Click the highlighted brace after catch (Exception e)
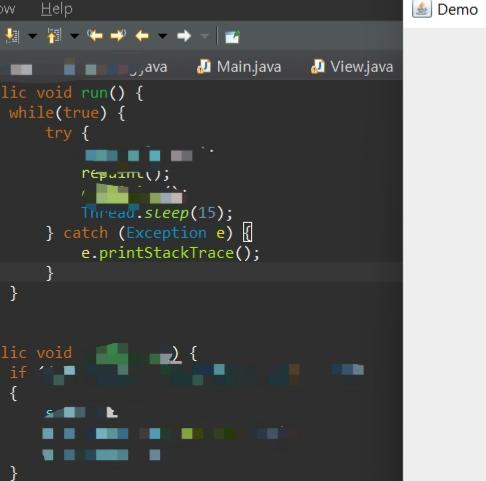The image size is (486, 481). tap(247, 232)
